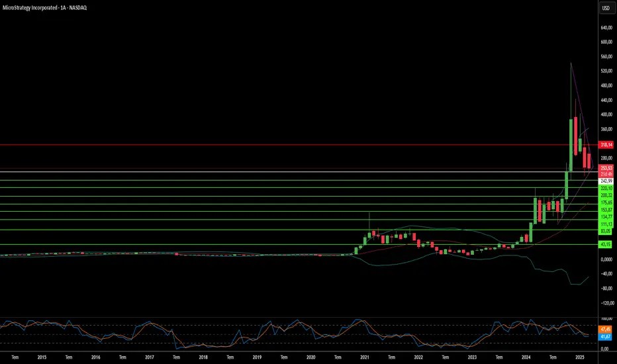
Task: Select the tall green candle peaking near 540
Action: (x=571, y=144)
